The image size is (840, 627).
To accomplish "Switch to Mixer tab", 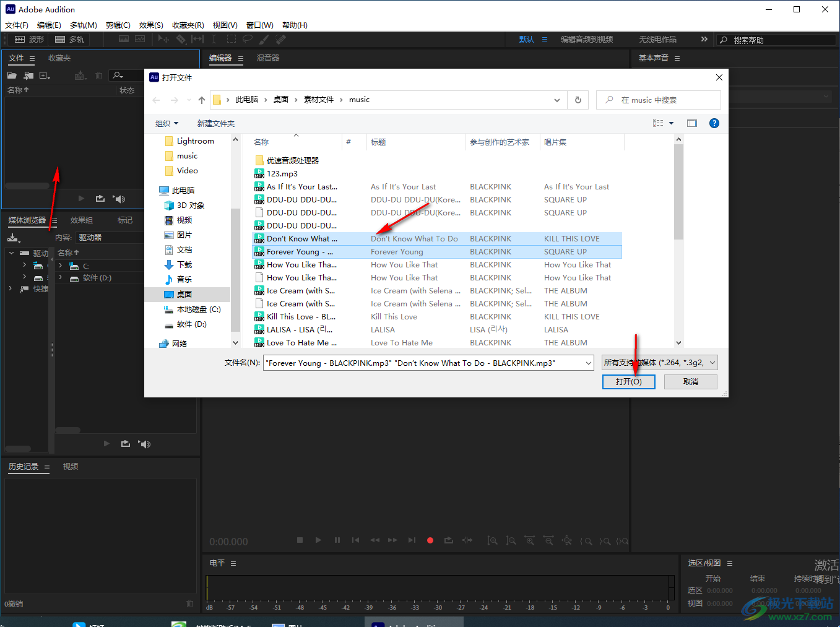I will click(268, 58).
